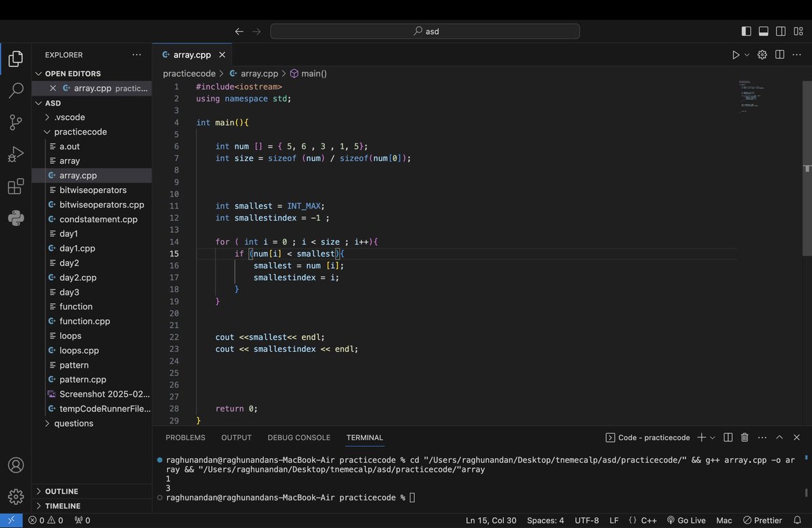Screen dimensions: 812x528
Task: Go forward with the right arrow
Action: point(256,31)
